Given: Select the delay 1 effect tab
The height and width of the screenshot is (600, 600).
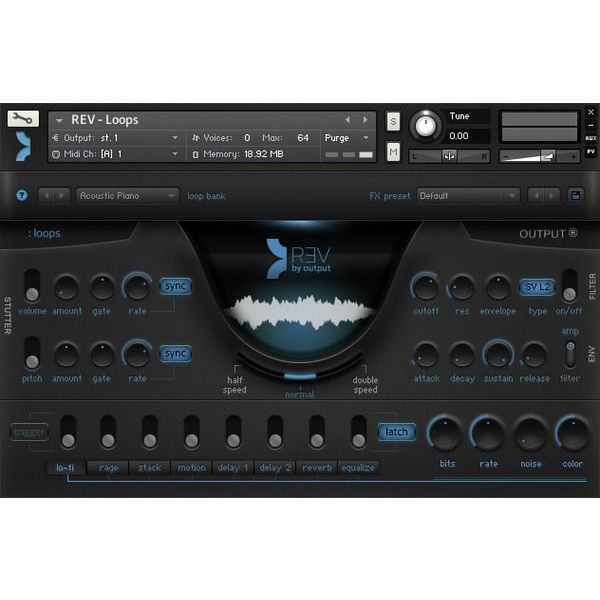Looking at the screenshot, I should pos(233,468).
